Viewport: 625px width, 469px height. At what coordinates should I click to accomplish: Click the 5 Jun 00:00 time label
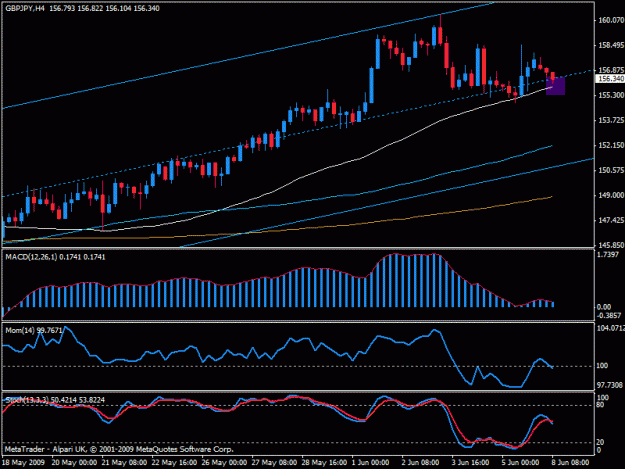(521, 463)
